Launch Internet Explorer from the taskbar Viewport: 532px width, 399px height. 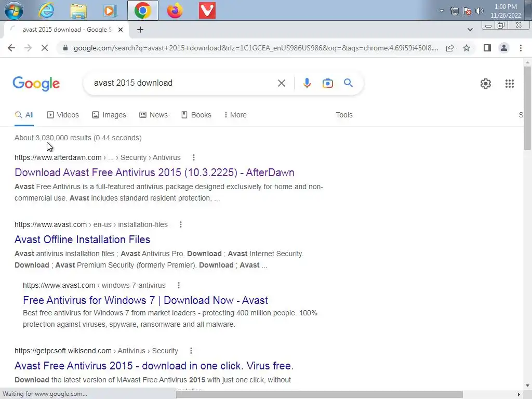(x=46, y=10)
